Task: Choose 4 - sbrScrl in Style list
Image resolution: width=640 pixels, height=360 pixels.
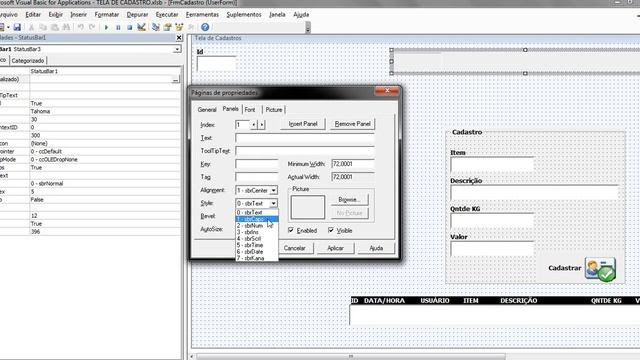Action: [x=257, y=239]
